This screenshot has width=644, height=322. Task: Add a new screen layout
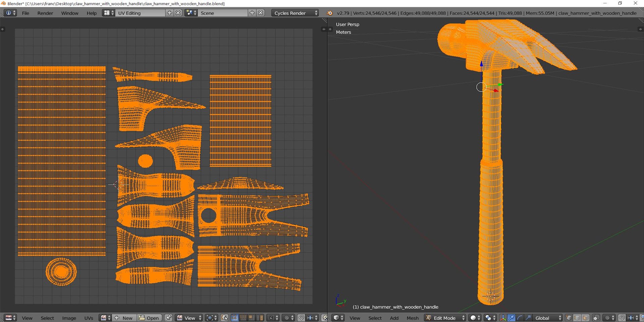coord(170,13)
